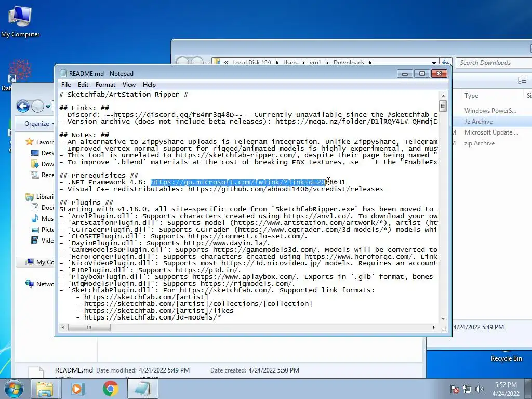Click the Type column header
This screenshot has width=532, height=399.
pyautogui.click(x=471, y=96)
